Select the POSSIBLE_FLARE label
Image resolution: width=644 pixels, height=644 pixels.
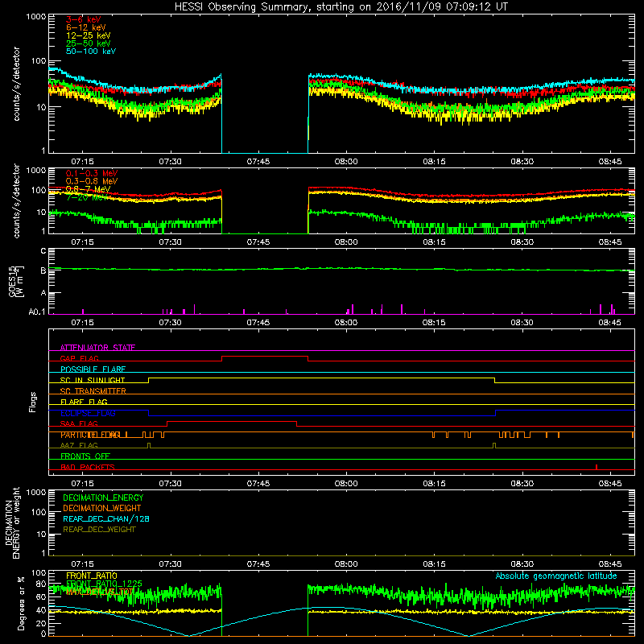click(x=93, y=369)
